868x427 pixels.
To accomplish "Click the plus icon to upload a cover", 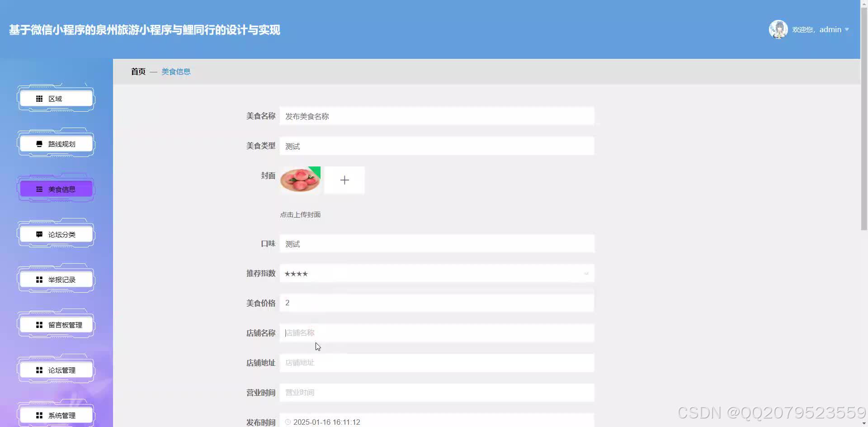I will pyautogui.click(x=344, y=180).
